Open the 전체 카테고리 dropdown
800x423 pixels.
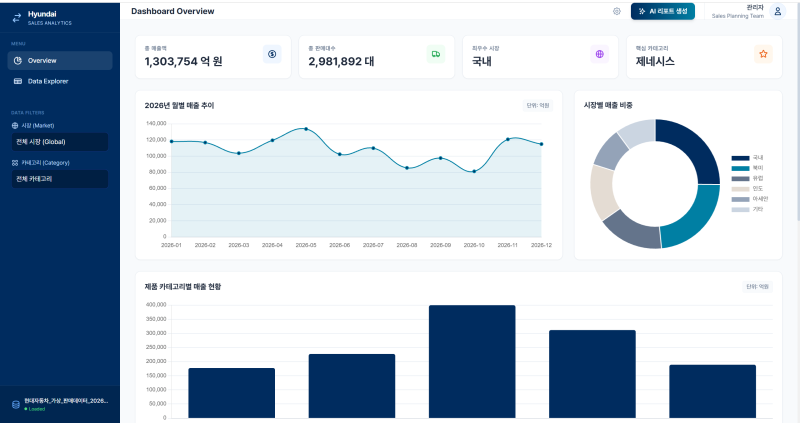tap(60, 179)
